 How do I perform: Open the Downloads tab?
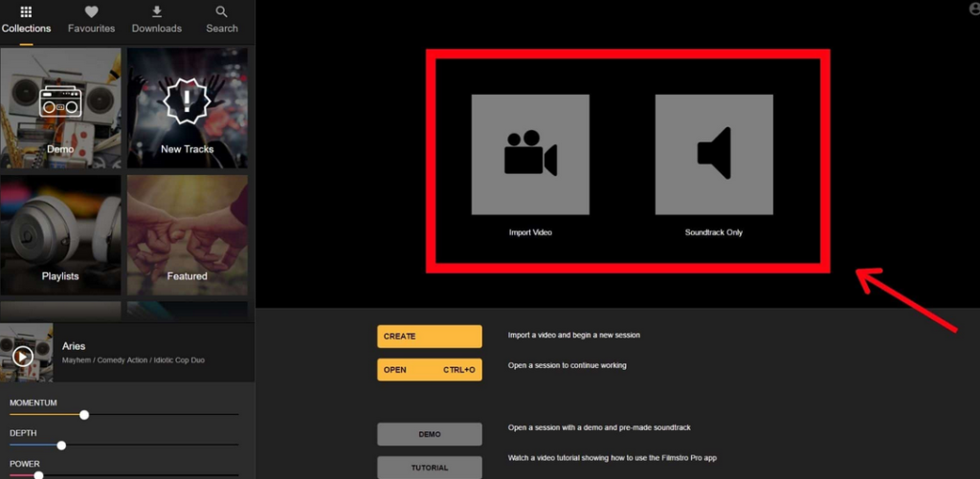[157, 20]
